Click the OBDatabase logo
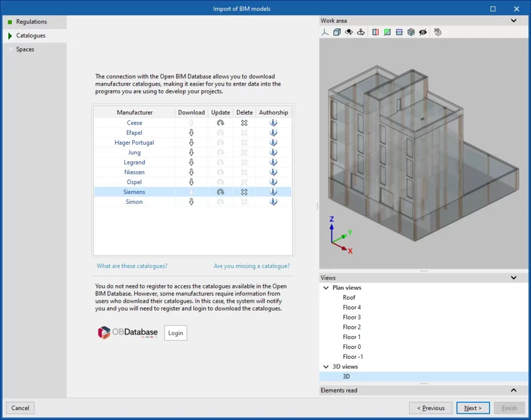The width and height of the screenshot is (531, 420). coord(128,332)
